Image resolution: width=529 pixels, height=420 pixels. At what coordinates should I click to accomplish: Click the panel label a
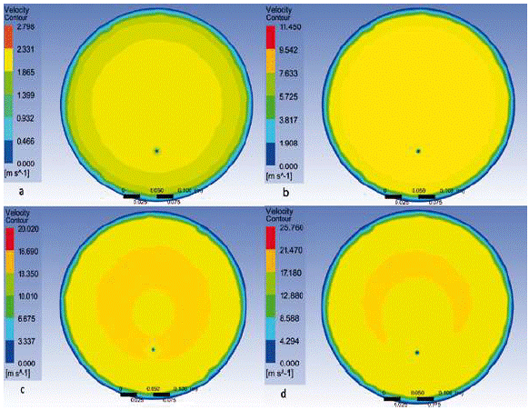(x=22, y=192)
